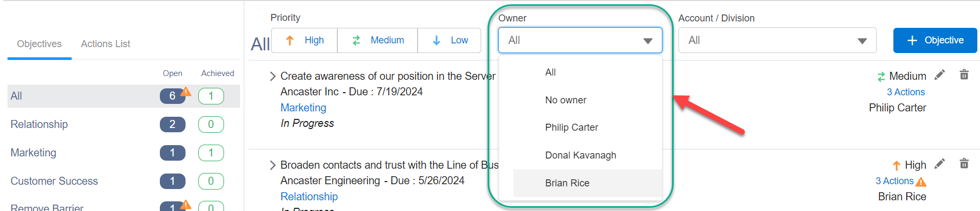Toggle the High priority filter
This screenshot has width=980, height=211.
click(x=304, y=40)
